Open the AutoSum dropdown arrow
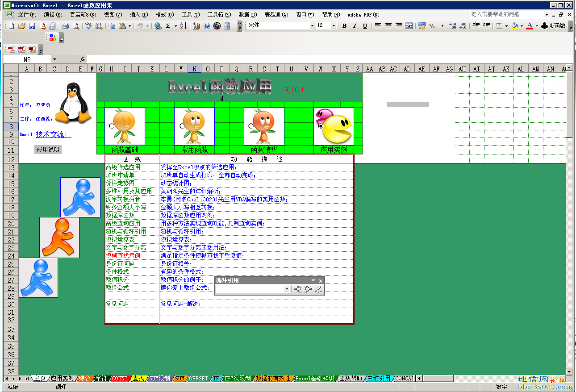The width and height of the screenshot is (576, 392). tap(175, 26)
